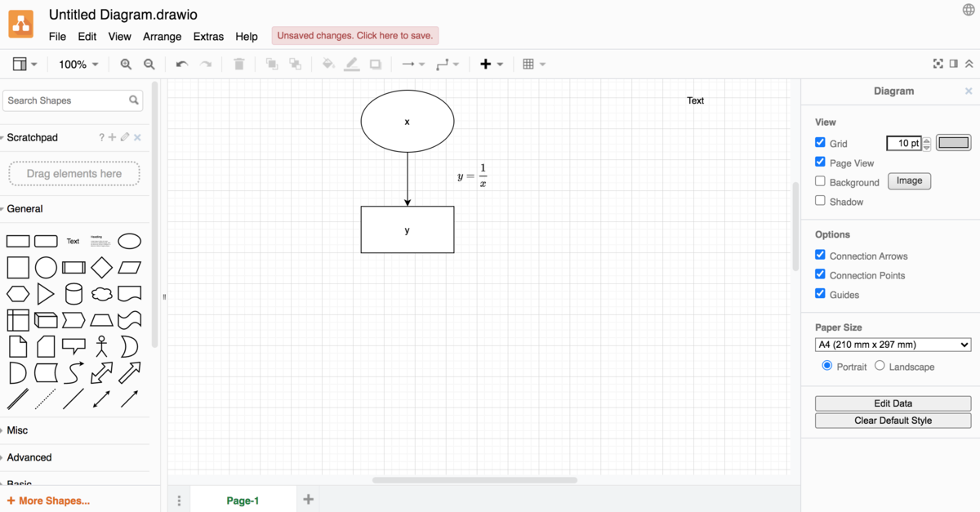The height and width of the screenshot is (512, 980).
Task: Click the Edit Data button
Action: (x=893, y=403)
